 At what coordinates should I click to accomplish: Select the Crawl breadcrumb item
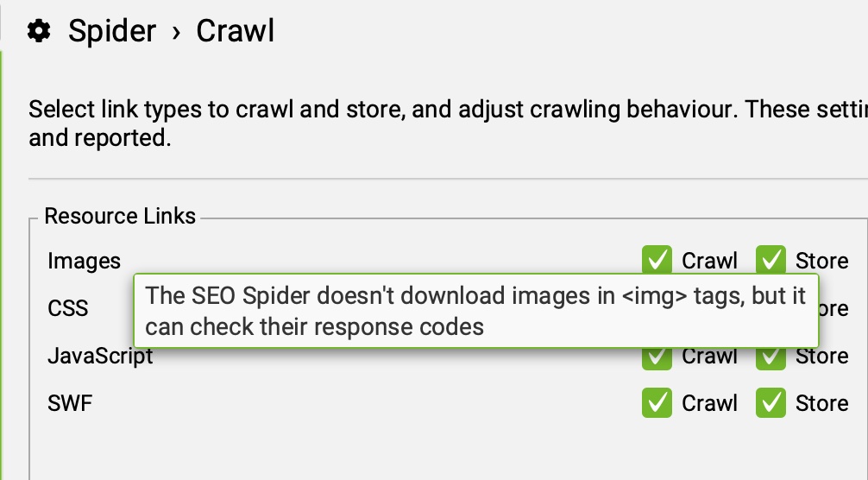click(235, 32)
